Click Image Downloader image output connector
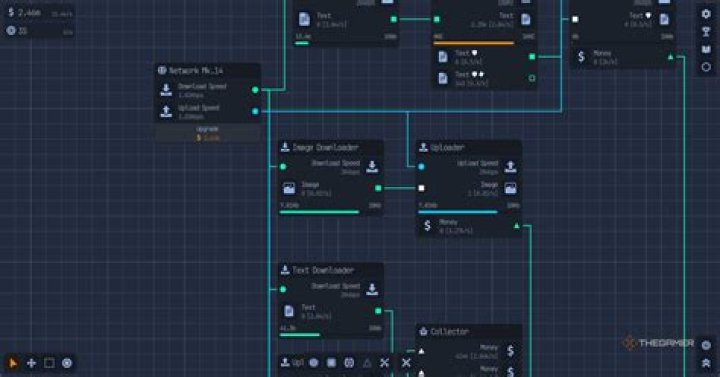The height and width of the screenshot is (377, 720). [378, 188]
